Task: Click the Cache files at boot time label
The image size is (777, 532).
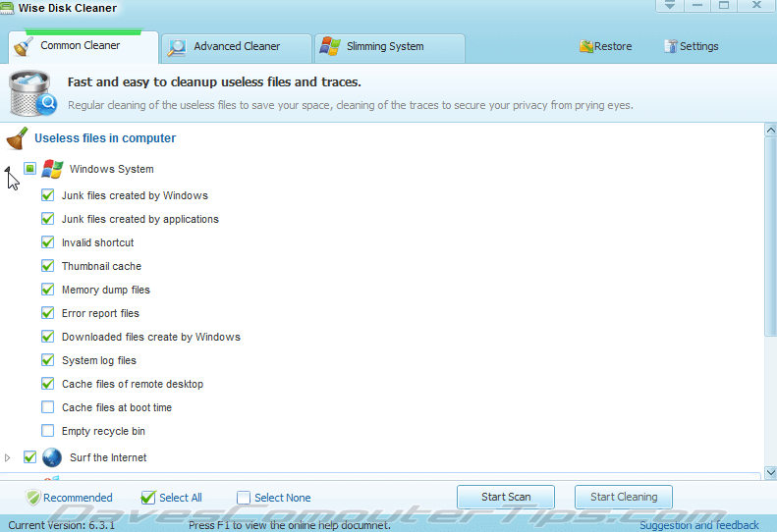Action: click(x=117, y=407)
